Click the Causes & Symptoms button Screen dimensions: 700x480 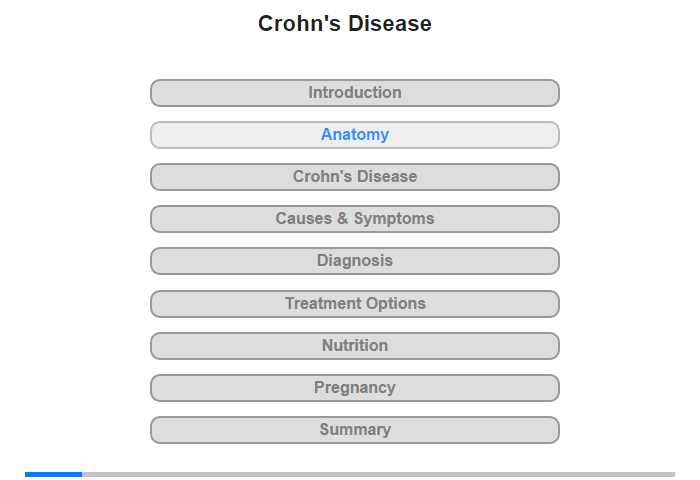click(x=355, y=219)
